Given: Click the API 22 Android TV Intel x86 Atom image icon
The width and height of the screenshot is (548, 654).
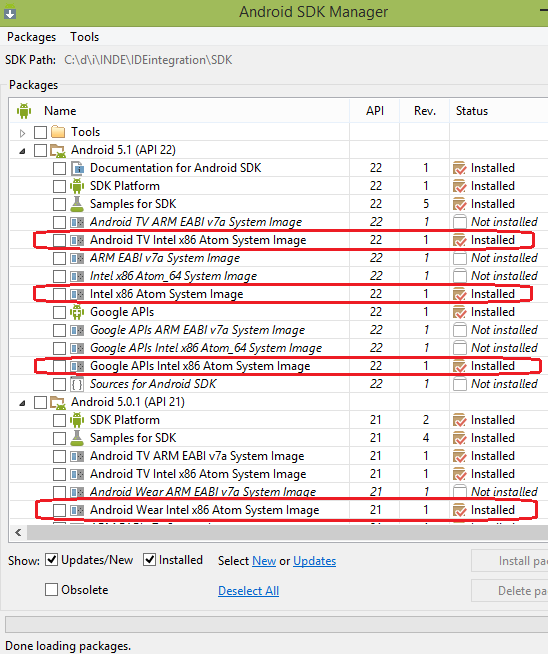Looking at the screenshot, I should (x=77, y=240).
